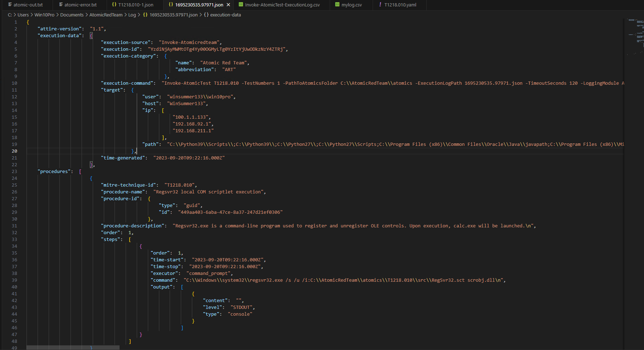This screenshot has height=350, width=644.
Task: Click line number 20 in the gutter
Action: (14, 151)
